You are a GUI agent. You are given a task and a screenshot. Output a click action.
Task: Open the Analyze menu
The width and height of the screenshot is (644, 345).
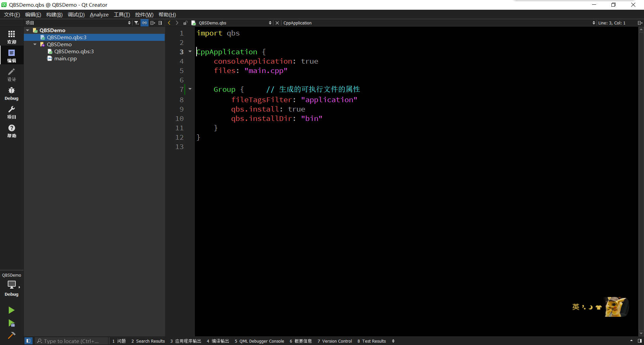pyautogui.click(x=99, y=14)
